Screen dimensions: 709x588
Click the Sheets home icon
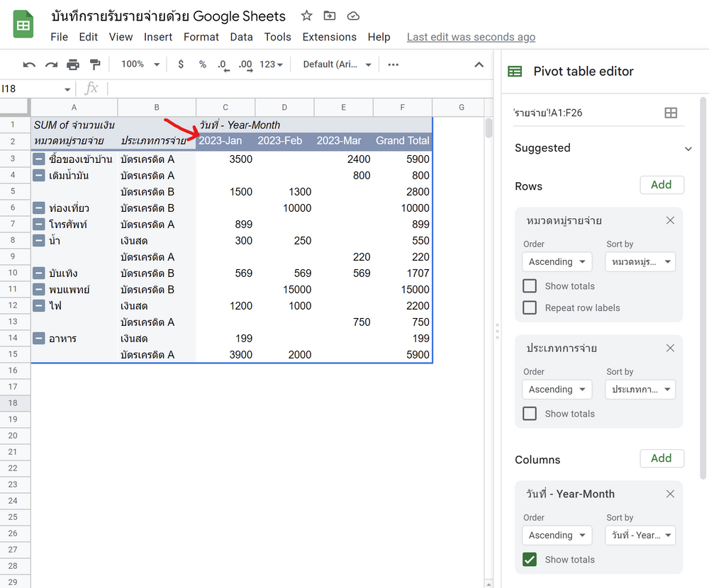coord(23,23)
